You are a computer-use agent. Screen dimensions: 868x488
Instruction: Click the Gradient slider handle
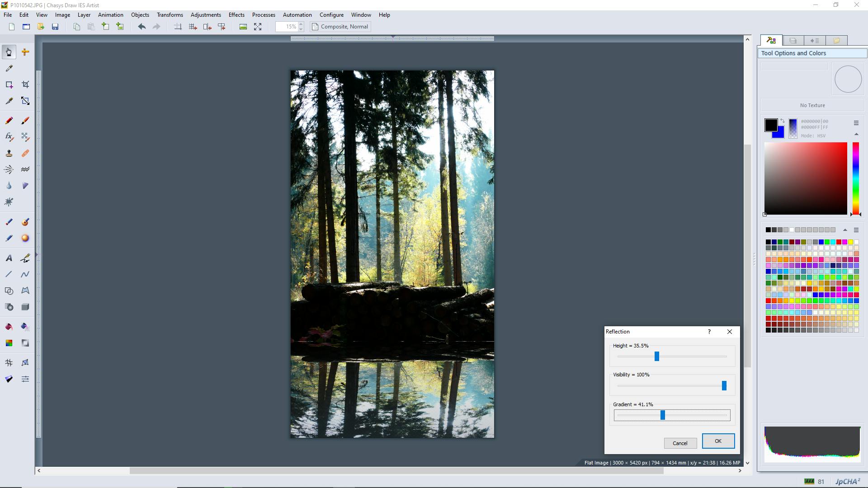tap(663, 415)
